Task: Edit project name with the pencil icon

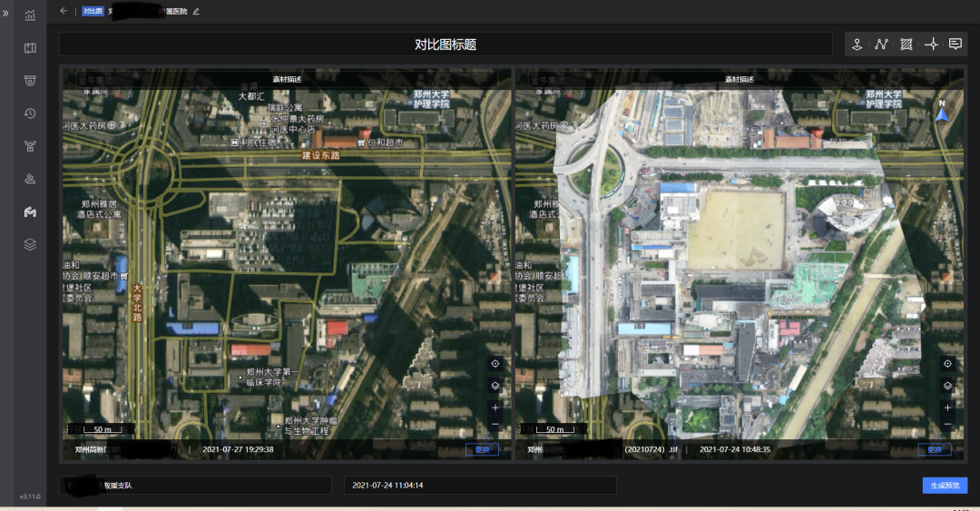Action: coord(196,11)
